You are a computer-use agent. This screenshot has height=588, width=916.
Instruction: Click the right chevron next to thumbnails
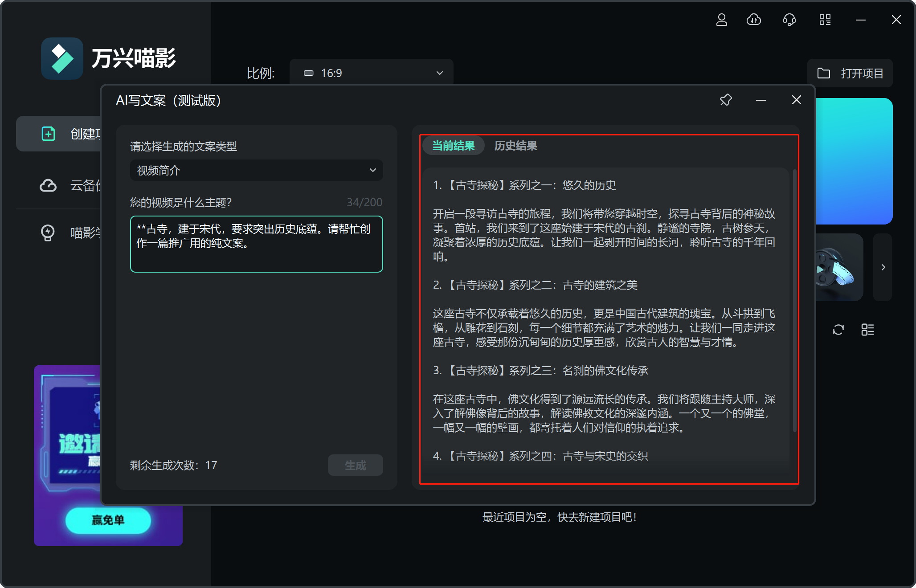[x=883, y=267]
